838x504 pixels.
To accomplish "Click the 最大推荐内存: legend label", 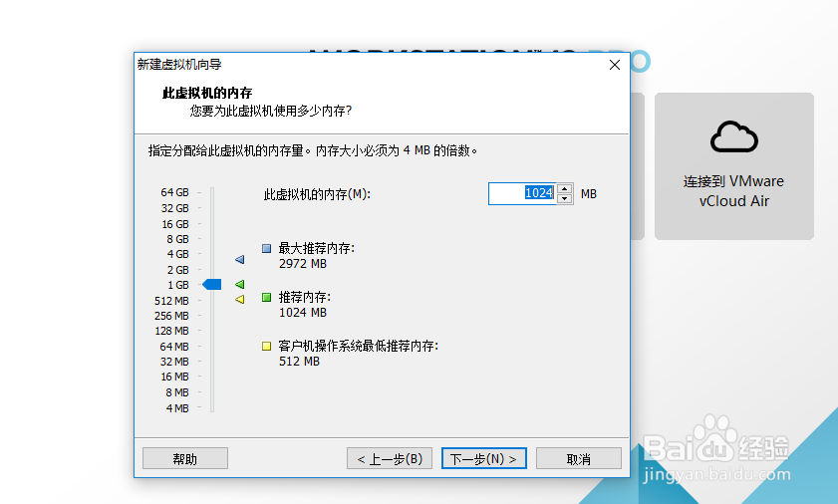I will pos(317,249).
